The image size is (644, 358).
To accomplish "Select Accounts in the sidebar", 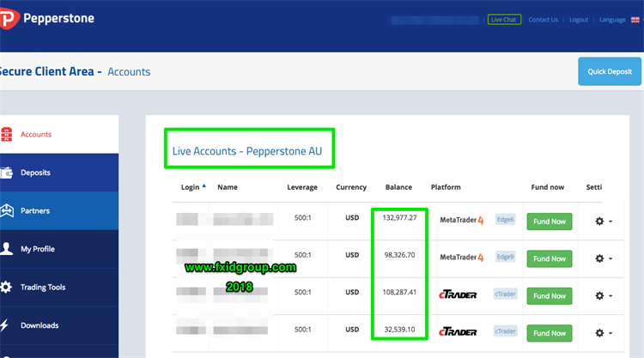I will [59, 134].
